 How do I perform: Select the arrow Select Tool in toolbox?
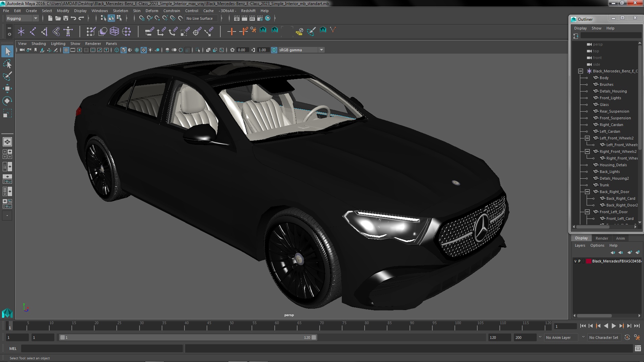pos(7,51)
